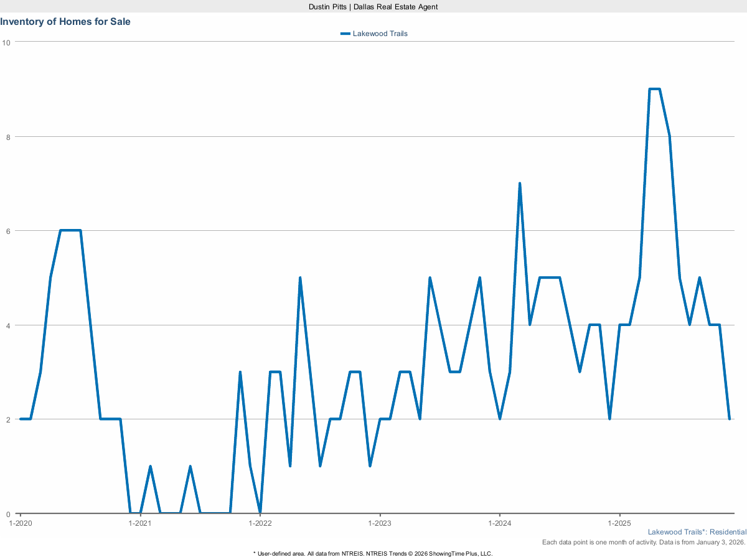Click the spike of 7 in early 2024
Image resolution: width=747 pixels, height=560 pixels.
point(519,184)
